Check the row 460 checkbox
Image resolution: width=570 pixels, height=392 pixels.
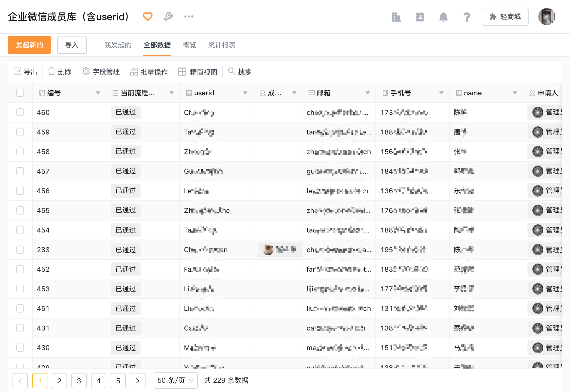coord(20,112)
